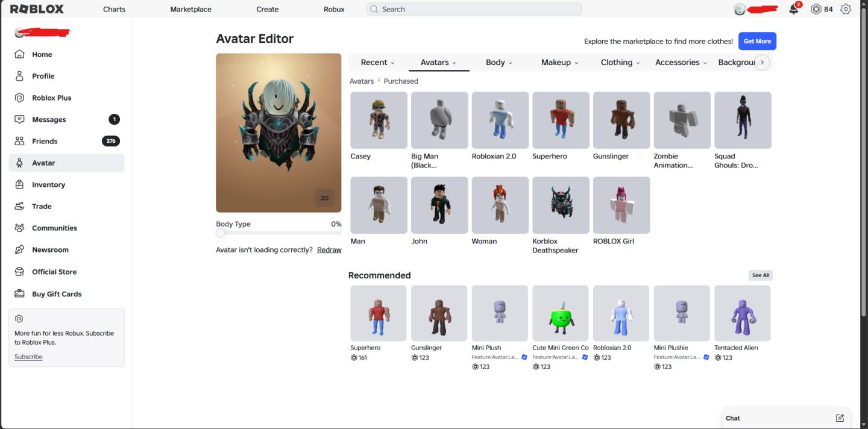The image size is (868, 429).
Task: Toggle the 2D avatar view button
Action: tap(324, 198)
